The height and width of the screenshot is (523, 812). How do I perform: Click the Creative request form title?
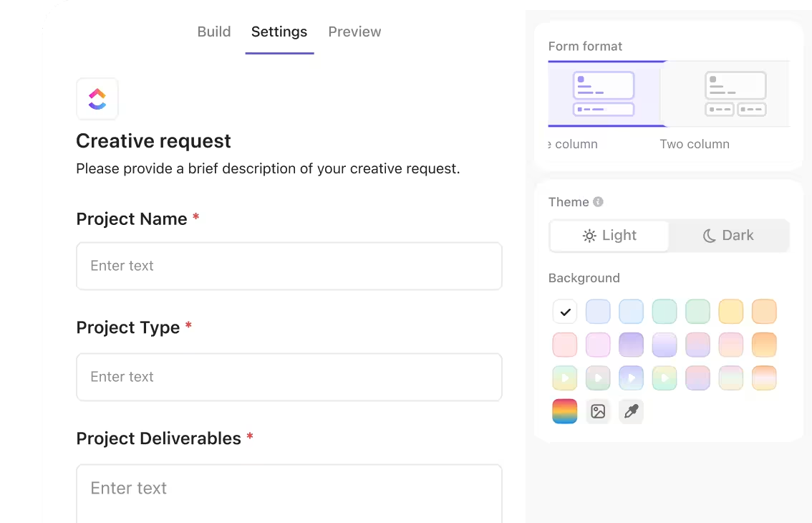(x=153, y=141)
